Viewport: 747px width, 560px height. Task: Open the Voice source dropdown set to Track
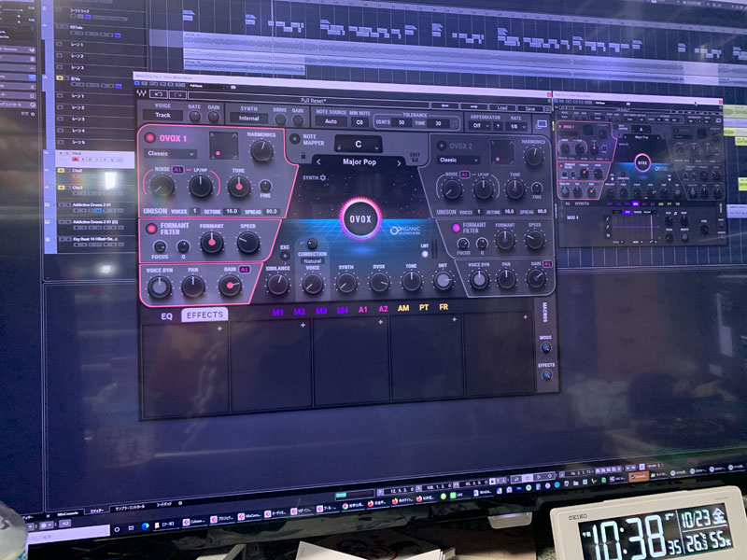tap(162, 115)
